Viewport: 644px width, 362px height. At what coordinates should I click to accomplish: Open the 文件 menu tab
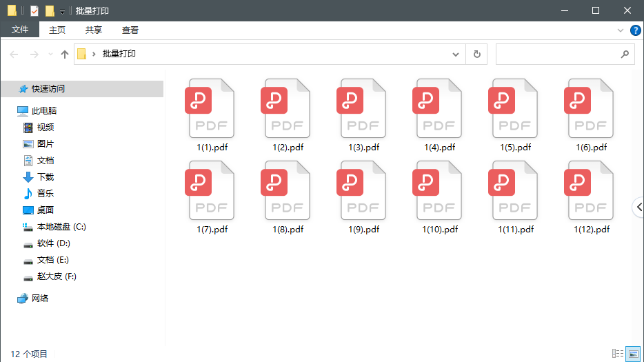[x=20, y=30]
